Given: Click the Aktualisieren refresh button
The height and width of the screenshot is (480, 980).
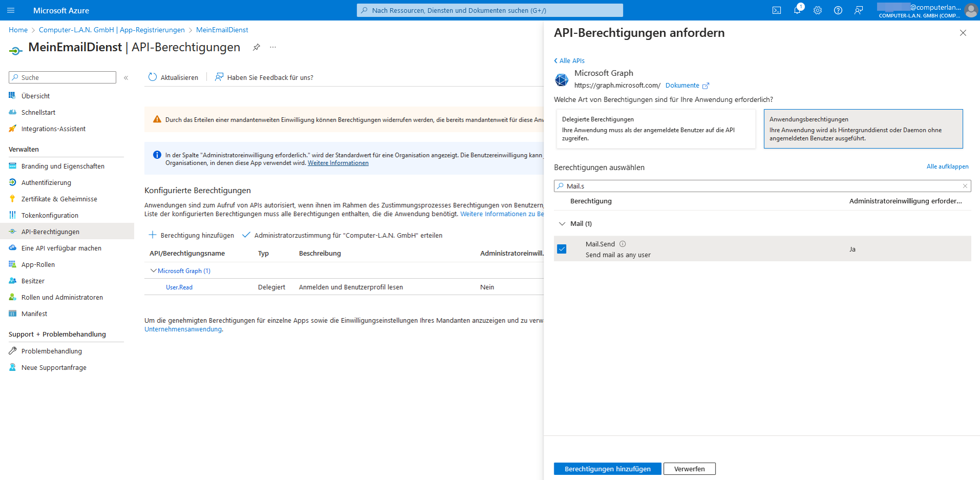Looking at the screenshot, I should [173, 77].
